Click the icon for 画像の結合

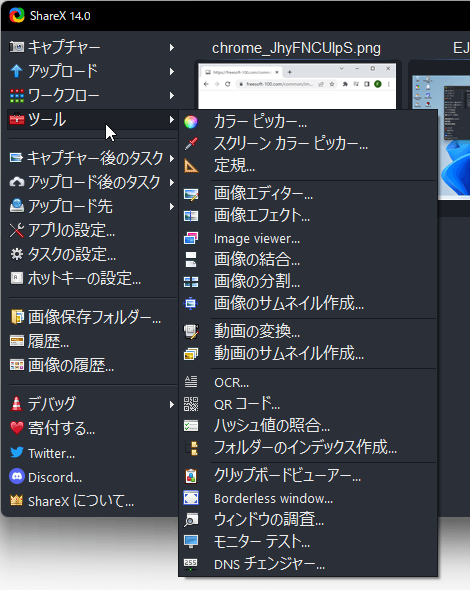coord(191,260)
